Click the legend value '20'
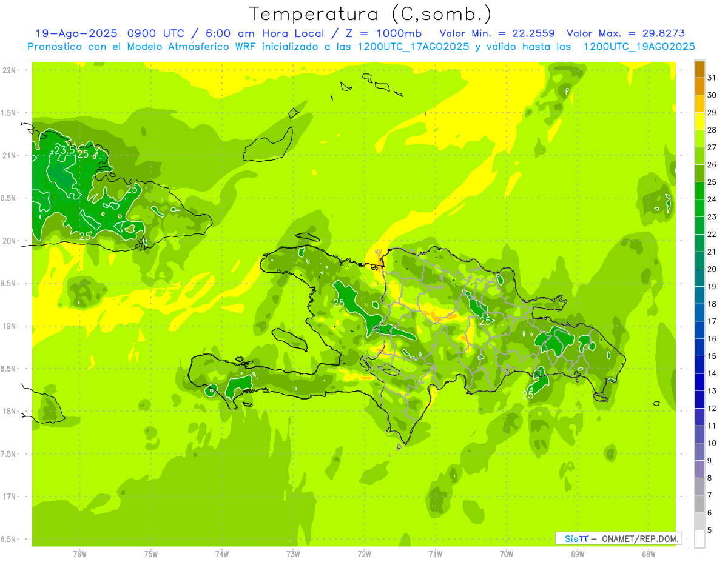This screenshot has width=728, height=562. tap(712, 269)
